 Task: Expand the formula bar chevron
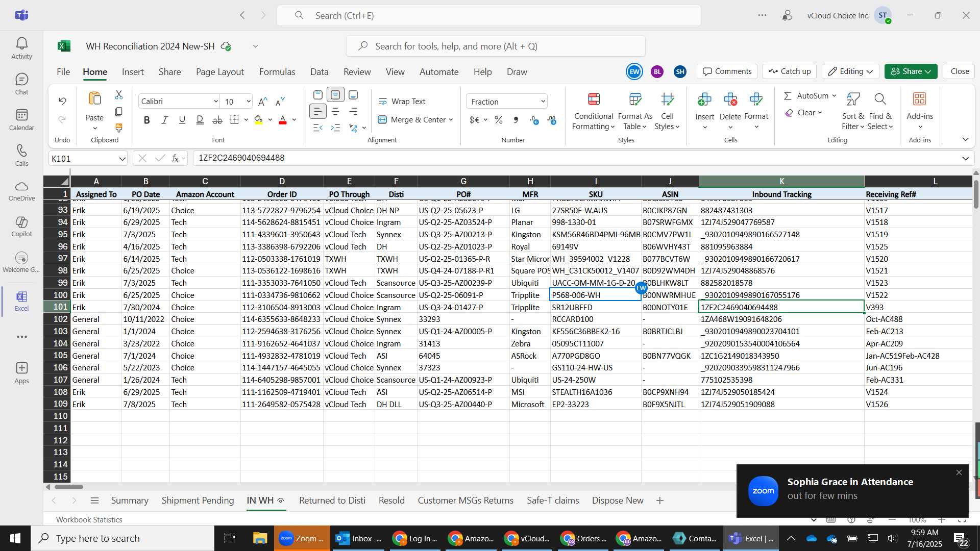(x=965, y=158)
